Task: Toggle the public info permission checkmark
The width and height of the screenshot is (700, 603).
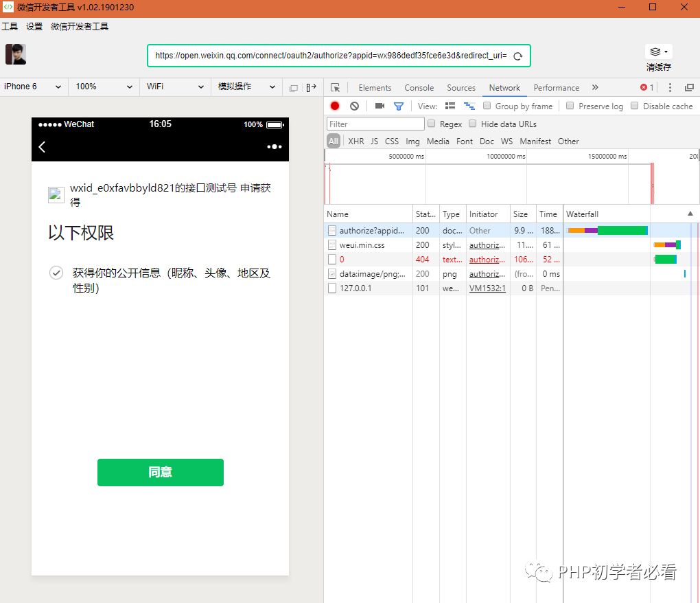Action: click(x=56, y=272)
